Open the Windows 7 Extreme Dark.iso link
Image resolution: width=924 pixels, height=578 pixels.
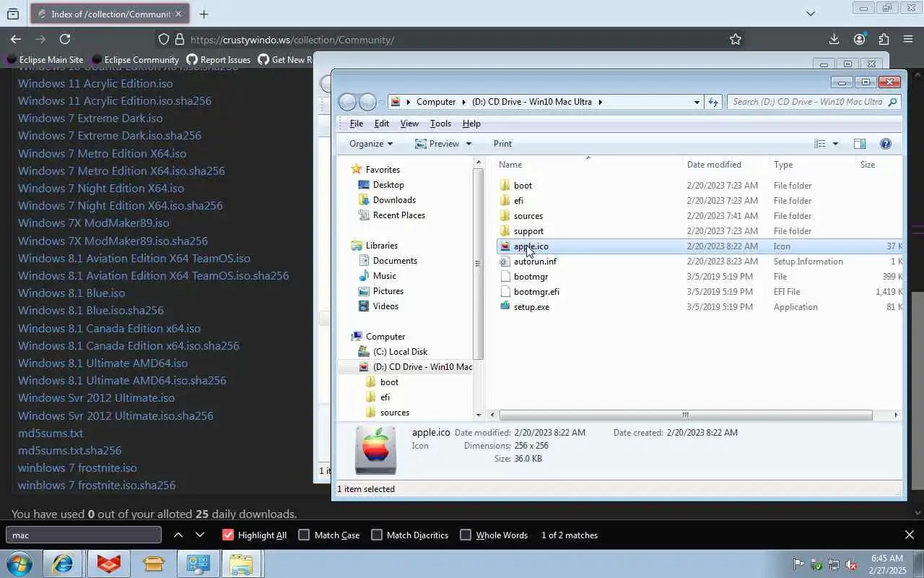coord(90,118)
